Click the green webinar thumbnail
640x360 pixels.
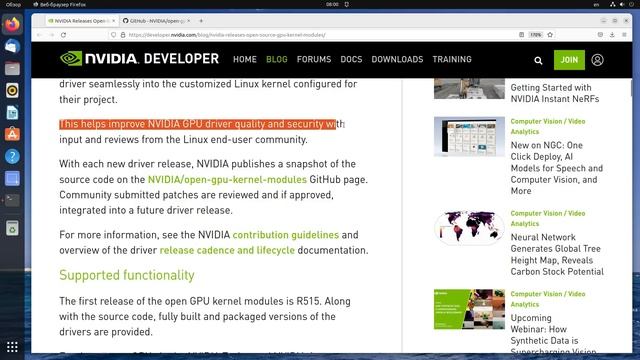(469, 309)
